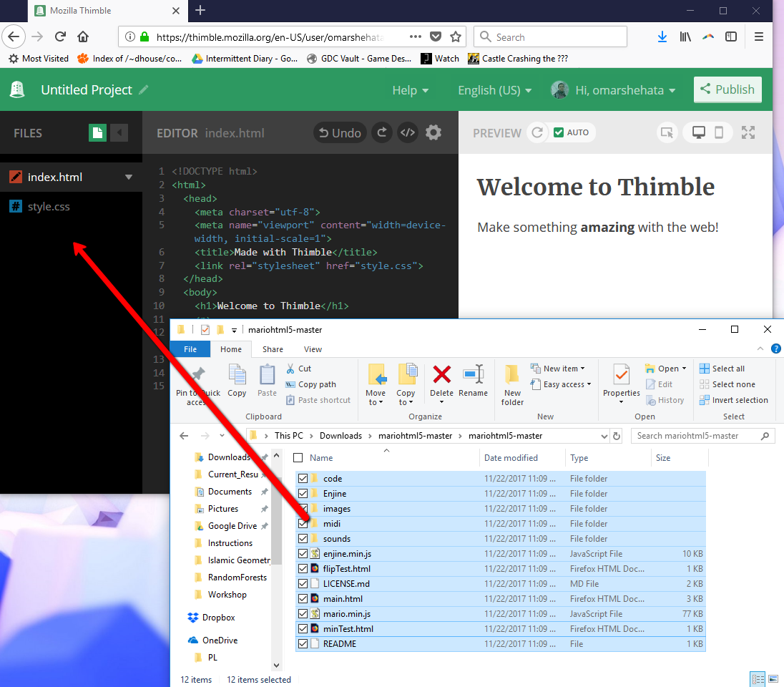This screenshot has height=687, width=784.
Task: Open preview in fullscreen mode
Action: coord(748,132)
